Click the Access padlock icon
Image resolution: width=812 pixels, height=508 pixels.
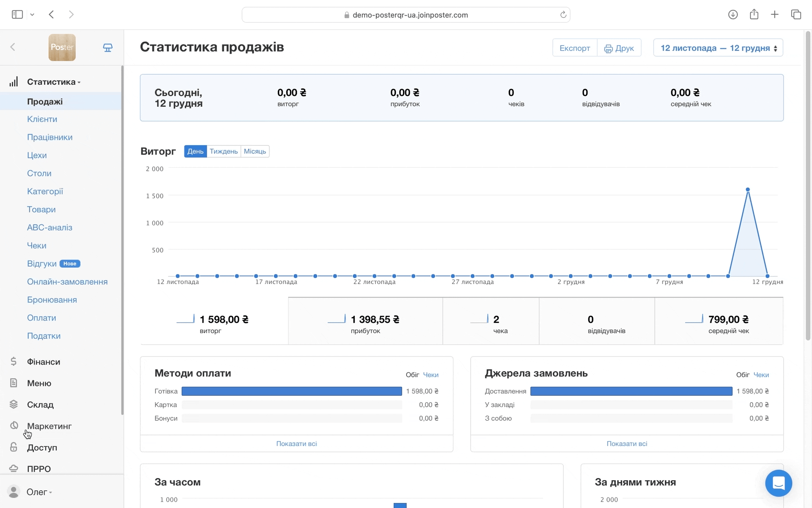tap(14, 447)
